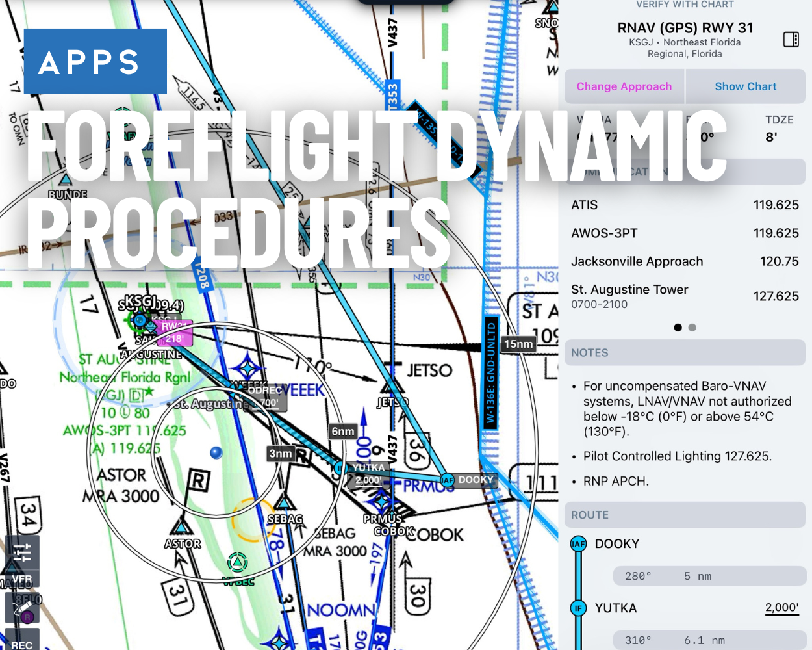Tap the KSGJ airport symbol on the map
Screen dimensions: 812x650
[140, 320]
